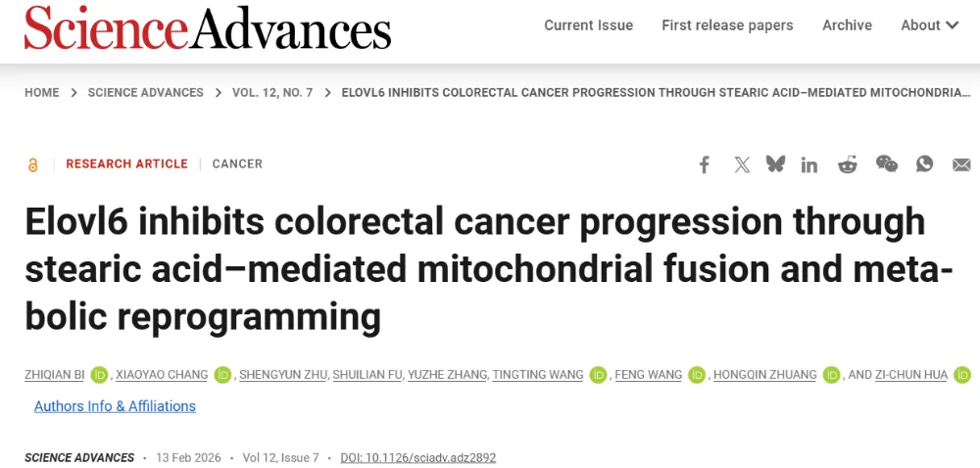Share article on WeChat
This screenshot has height=468, width=980.
886,164
